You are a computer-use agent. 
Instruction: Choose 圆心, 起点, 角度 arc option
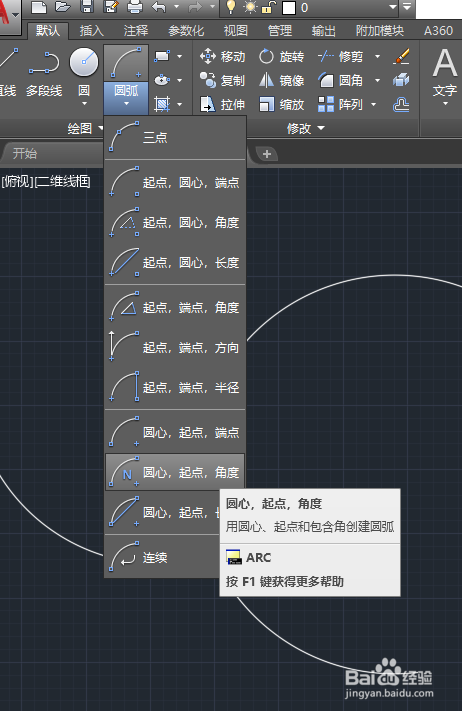pyautogui.click(x=175, y=472)
